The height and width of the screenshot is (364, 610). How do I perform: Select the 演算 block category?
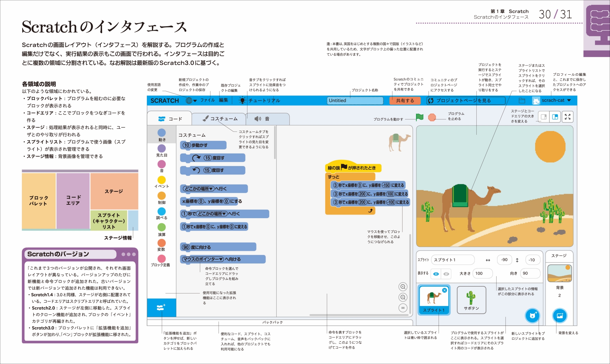pos(162,230)
